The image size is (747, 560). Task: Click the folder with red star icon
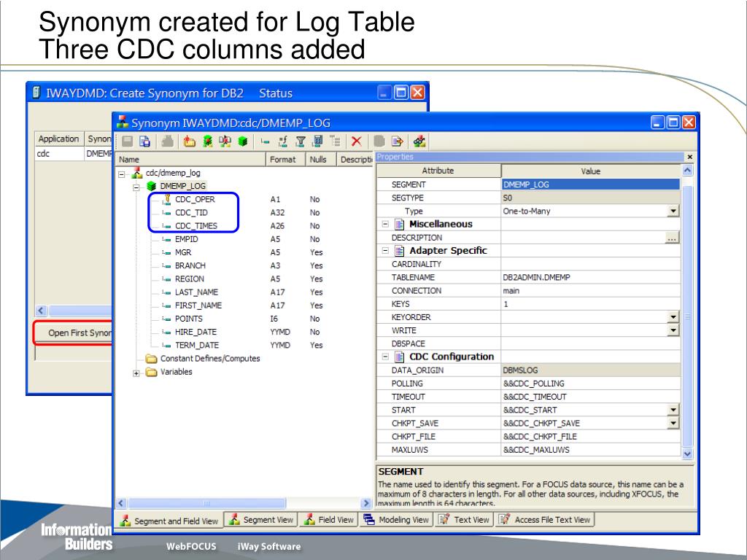189,142
